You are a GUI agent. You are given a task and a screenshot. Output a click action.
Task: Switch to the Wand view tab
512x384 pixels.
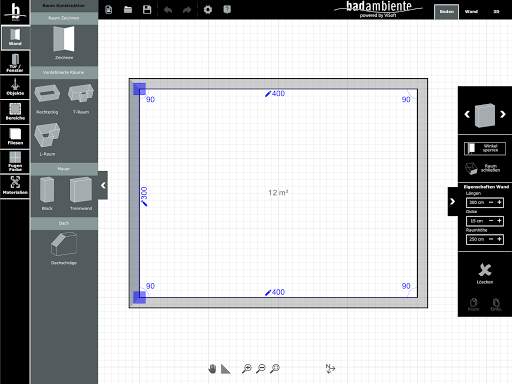pos(471,12)
